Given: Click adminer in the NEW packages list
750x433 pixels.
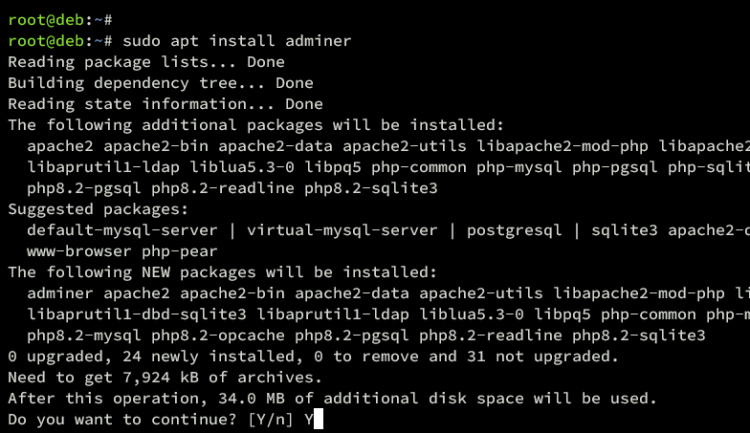Looking at the screenshot, I should [x=60, y=293].
